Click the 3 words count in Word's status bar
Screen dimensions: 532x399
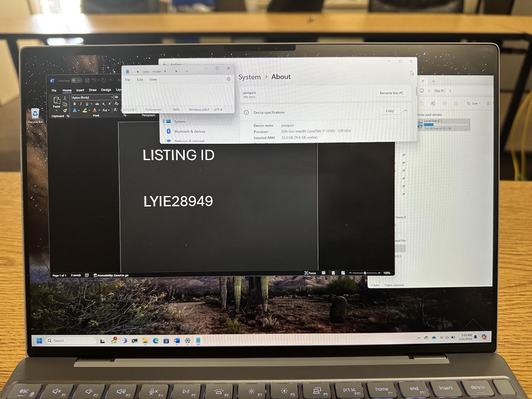pos(76,275)
